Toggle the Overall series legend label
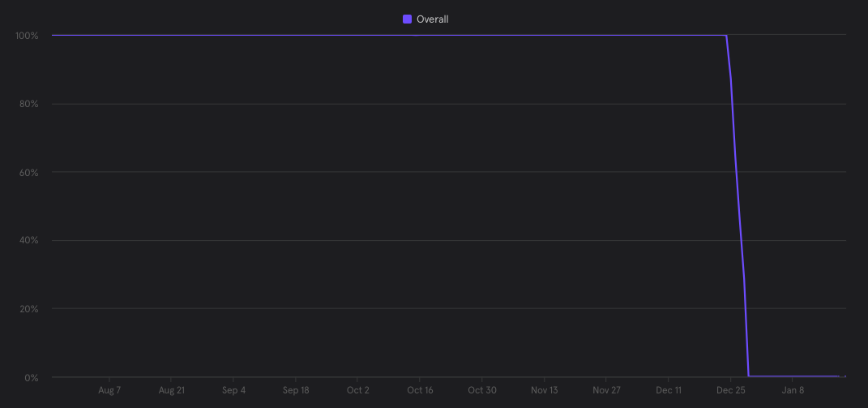868x408 pixels. tap(432, 19)
